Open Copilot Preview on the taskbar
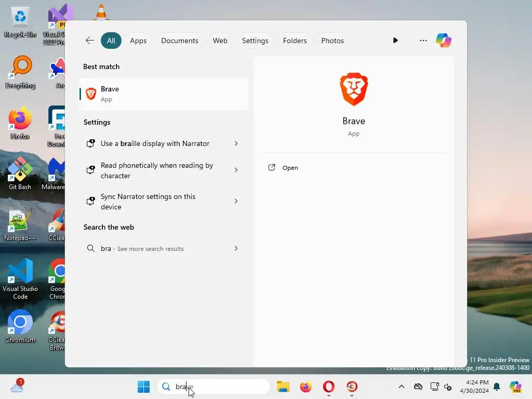The height and width of the screenshot is (399, 532). pyautogui.click(x=515, y=387)
